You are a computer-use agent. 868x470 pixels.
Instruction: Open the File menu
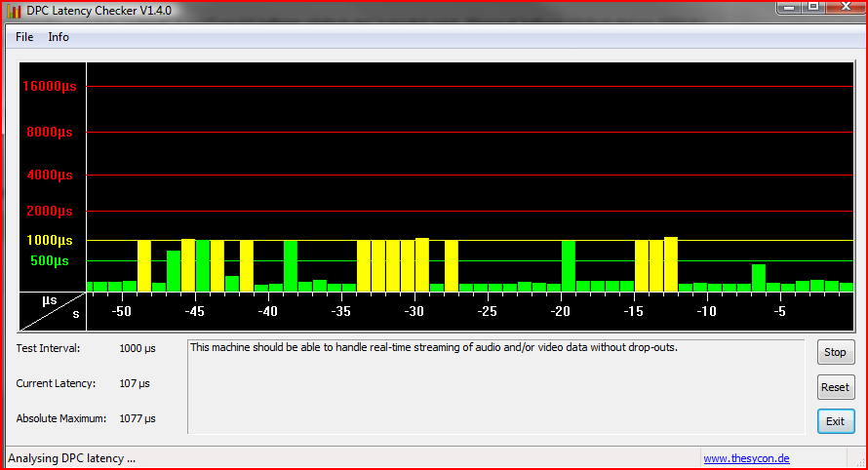coord(24,37)
